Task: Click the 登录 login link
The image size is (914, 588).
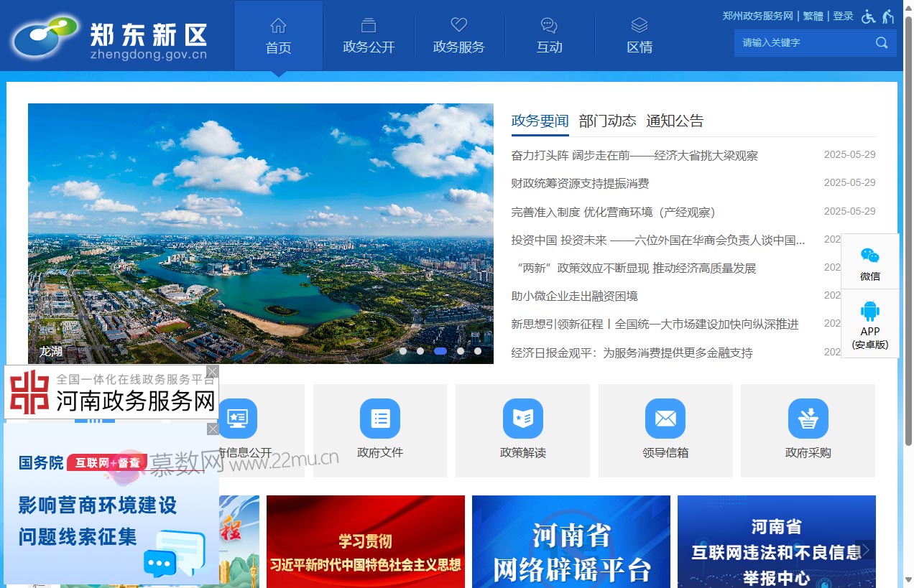Action: 843,16
